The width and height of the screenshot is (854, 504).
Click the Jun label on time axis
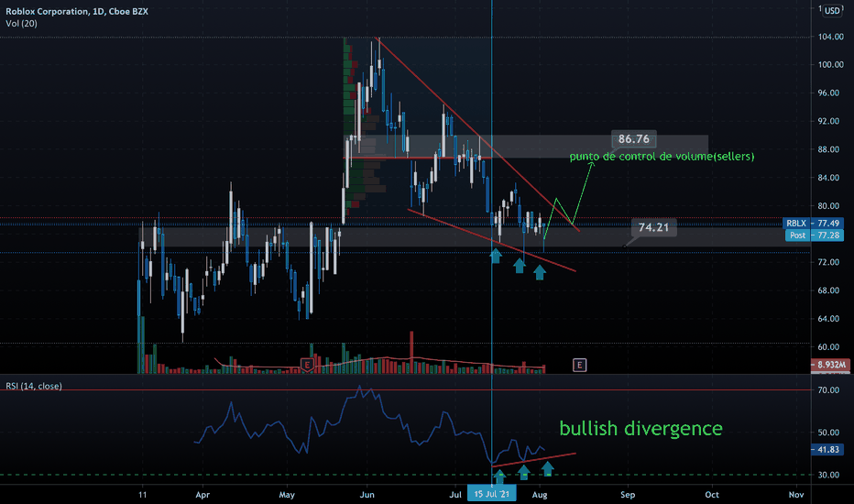(367, 495)
